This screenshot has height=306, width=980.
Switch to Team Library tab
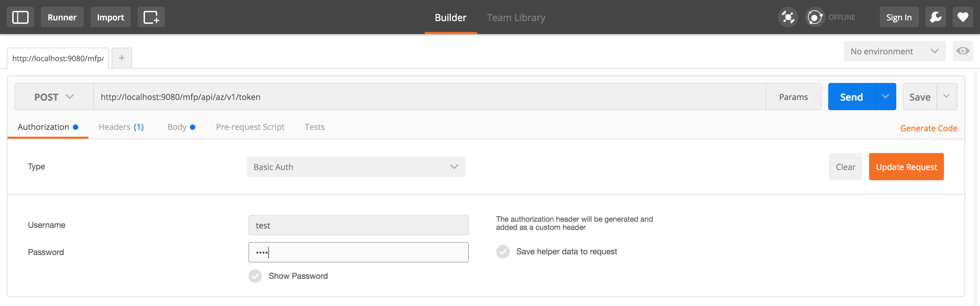click(516, 17)
